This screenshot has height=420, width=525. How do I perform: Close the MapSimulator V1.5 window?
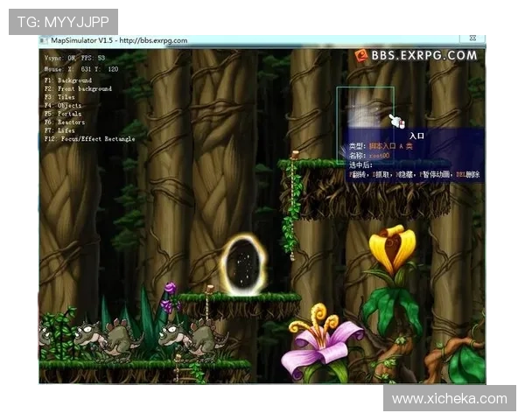coord(472,38)
